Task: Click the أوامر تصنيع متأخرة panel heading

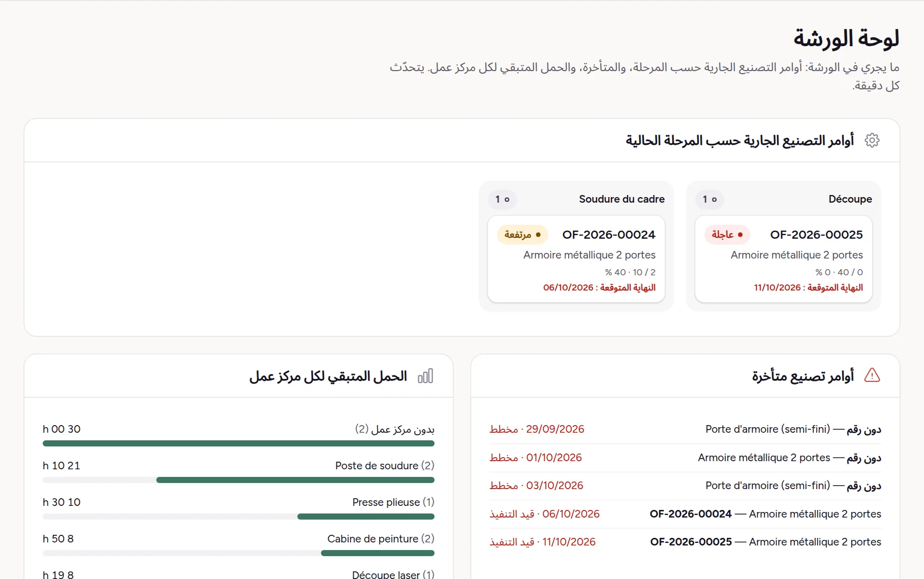Action: coord(803,376)
